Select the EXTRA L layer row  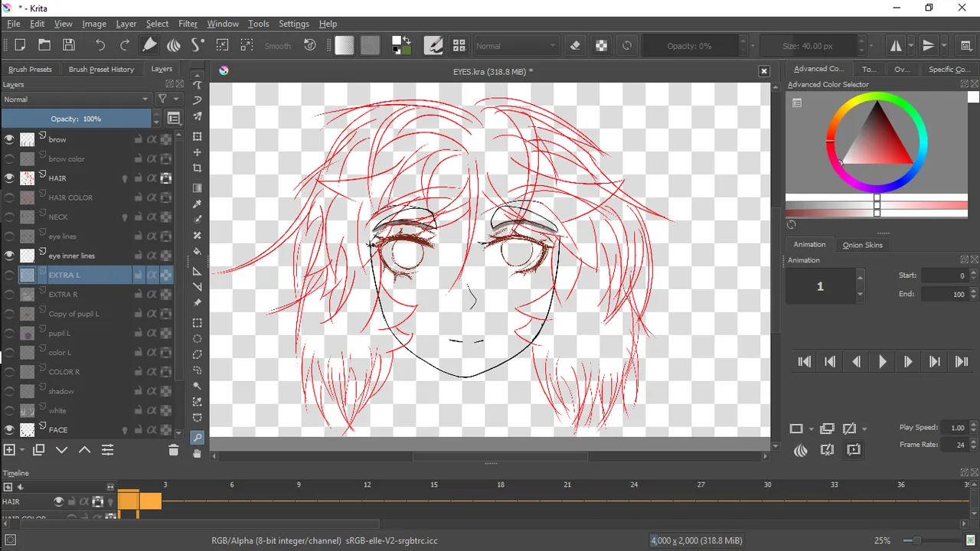(x=87, y=275)
